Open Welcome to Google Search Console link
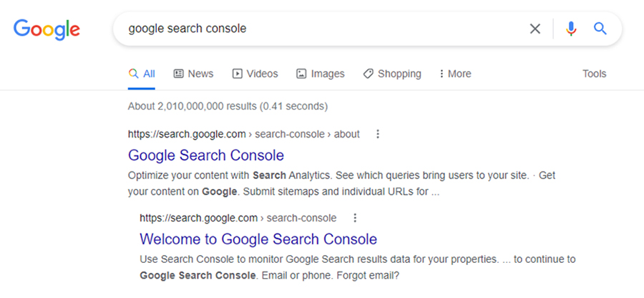The height and width of the screenshot is (298, 644). [x=258, y=239]
